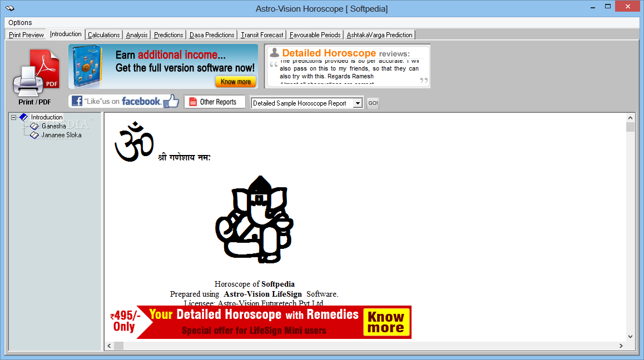Minimize the Astro-Vision Horoscope window
The image size is (644, 360).
click(593, 7)
